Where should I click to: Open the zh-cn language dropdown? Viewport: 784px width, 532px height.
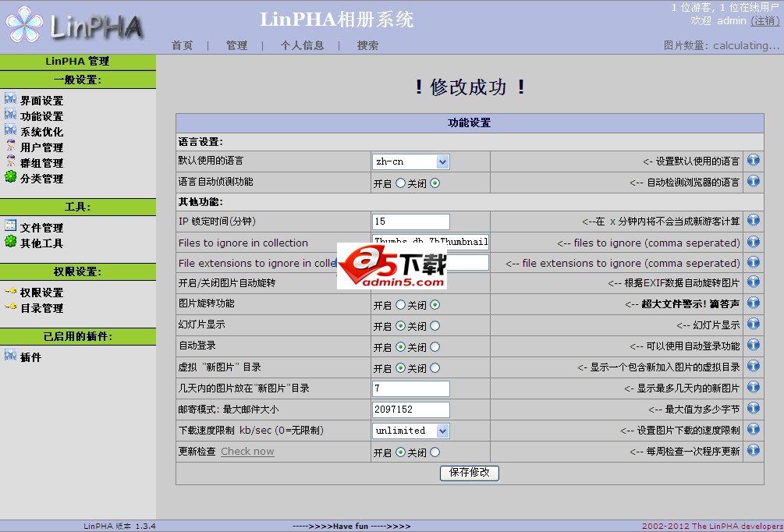pos(411,161)
